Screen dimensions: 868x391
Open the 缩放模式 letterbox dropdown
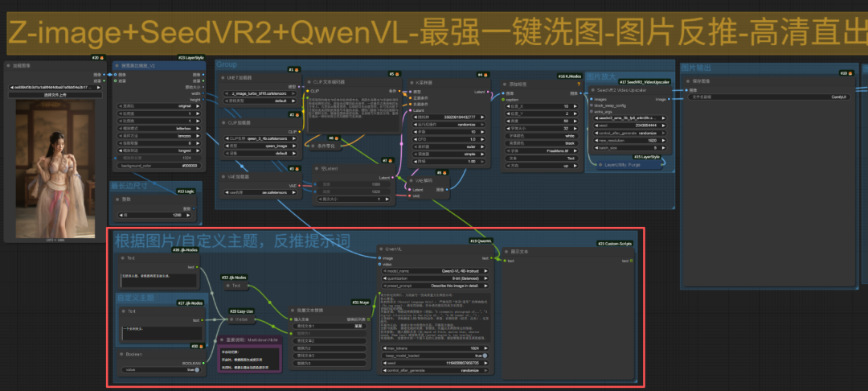pos(159,127)
